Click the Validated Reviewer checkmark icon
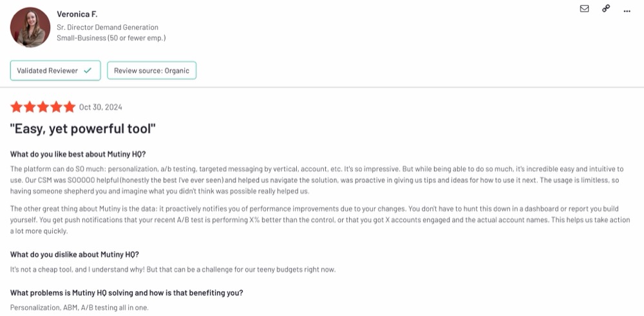This screenshot has height=316, width=644. (x=88, y=71)
